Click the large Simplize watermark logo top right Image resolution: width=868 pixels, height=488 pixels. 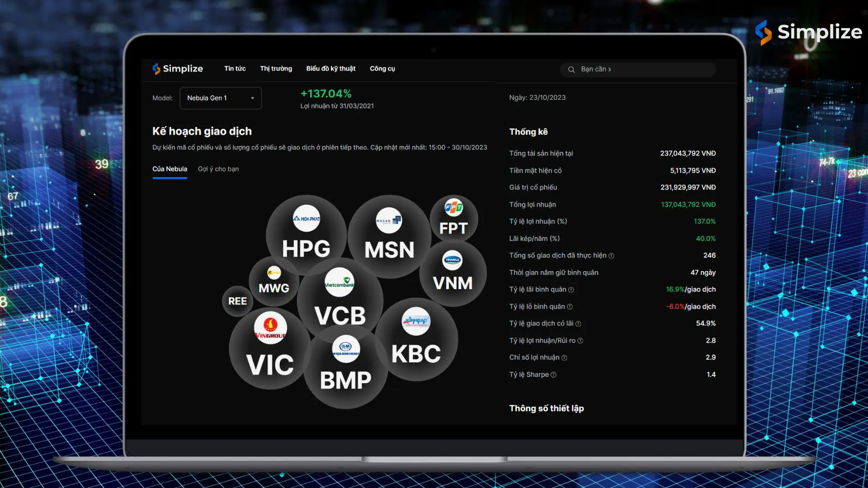808,33
